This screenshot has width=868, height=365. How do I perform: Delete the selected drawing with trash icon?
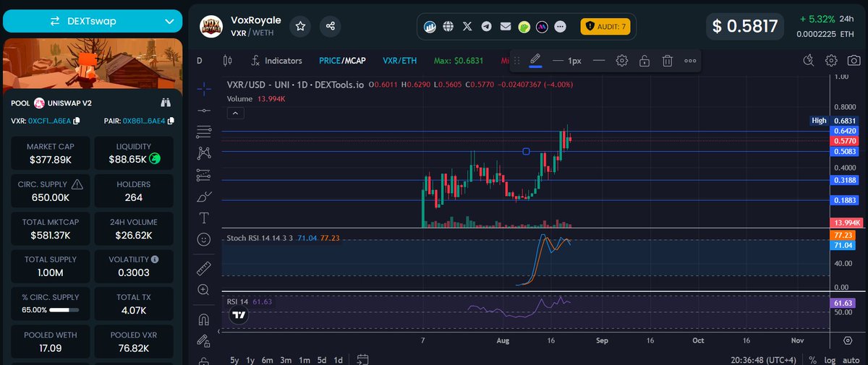pyautogui.click(x=668, y=61)
